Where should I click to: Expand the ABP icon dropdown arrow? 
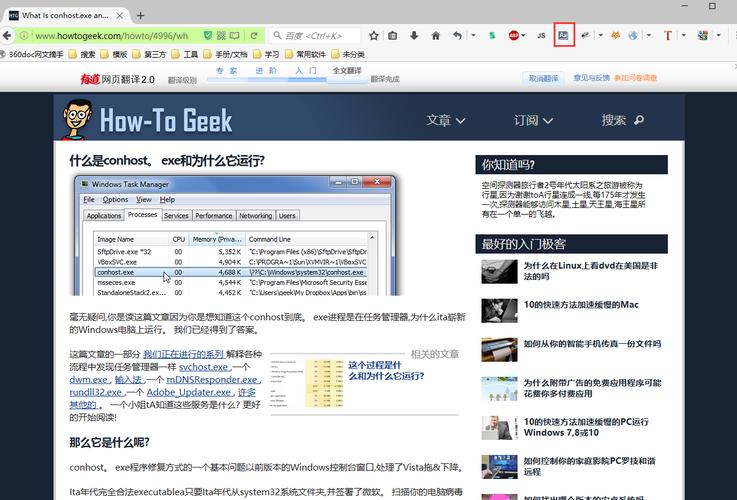pyautogui.click(x=523, y=35)
